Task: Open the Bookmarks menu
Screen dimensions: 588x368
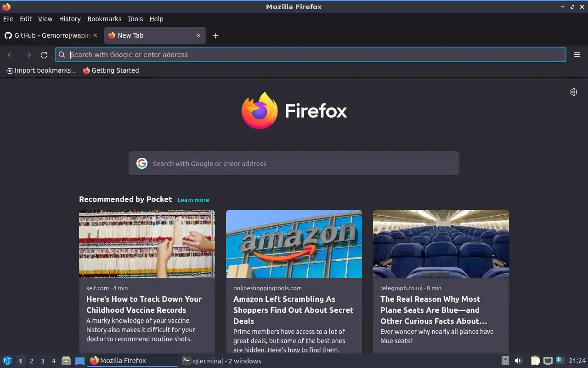Action: pyautogui.click(x=104, y=19)
